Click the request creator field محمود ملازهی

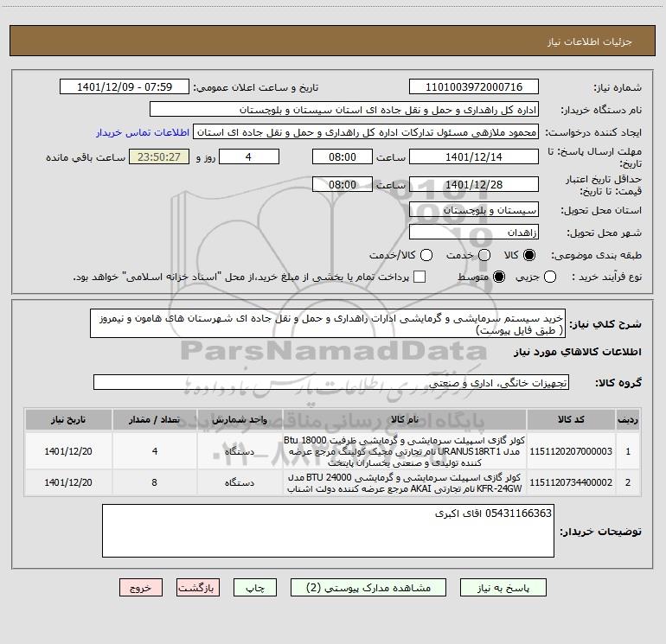(x=366, y=132)
